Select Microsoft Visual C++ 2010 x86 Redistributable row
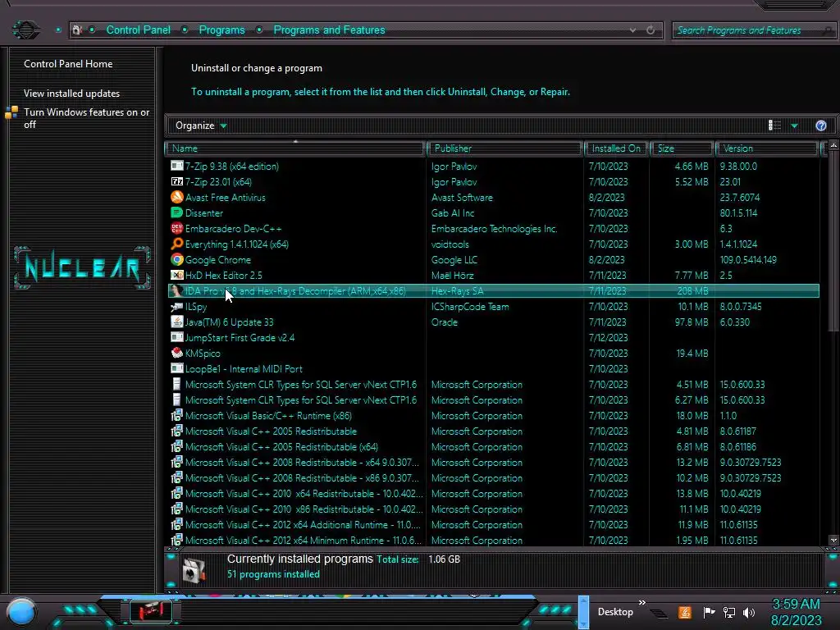This screenshot has width=840, height=630. 493,509
